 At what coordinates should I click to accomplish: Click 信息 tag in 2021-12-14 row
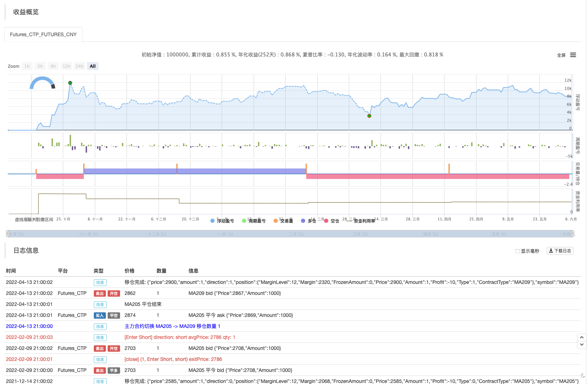pos(100,381)
